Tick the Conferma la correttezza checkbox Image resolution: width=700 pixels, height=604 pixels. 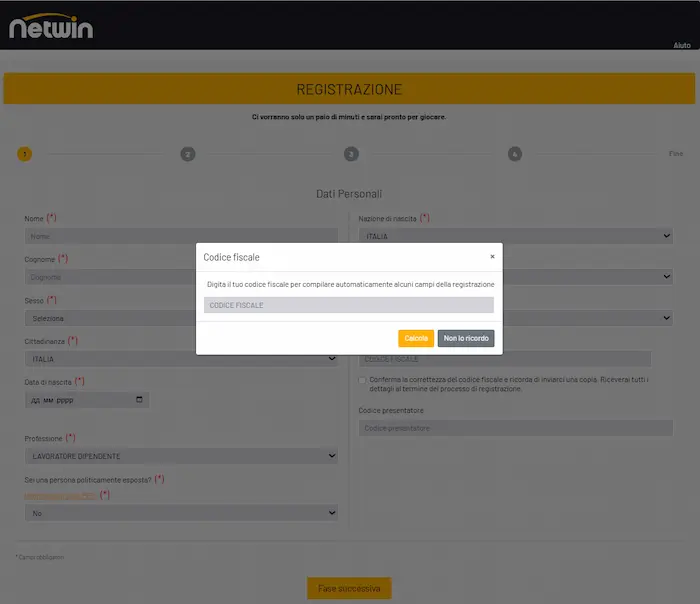362,380
